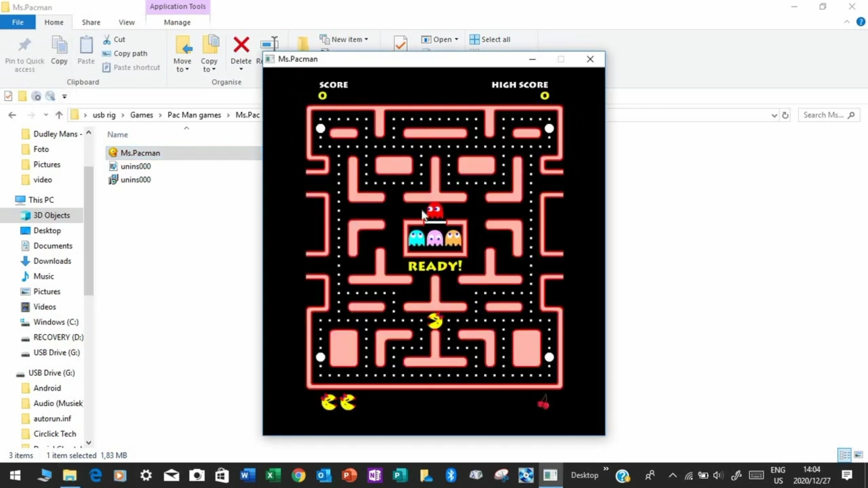The width and height of the screenshot is (868, 488).
Task: Open the Customize Quick Access Toolbar dropdown
Action: 64,96
